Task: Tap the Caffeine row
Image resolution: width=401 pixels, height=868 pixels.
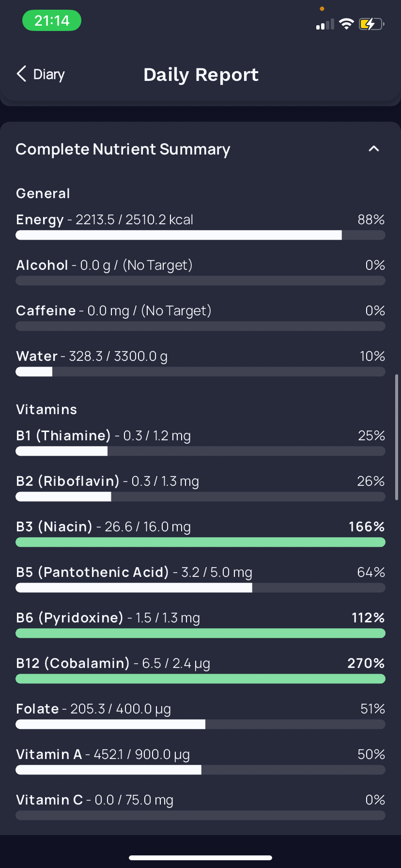Action: [200, 317]
